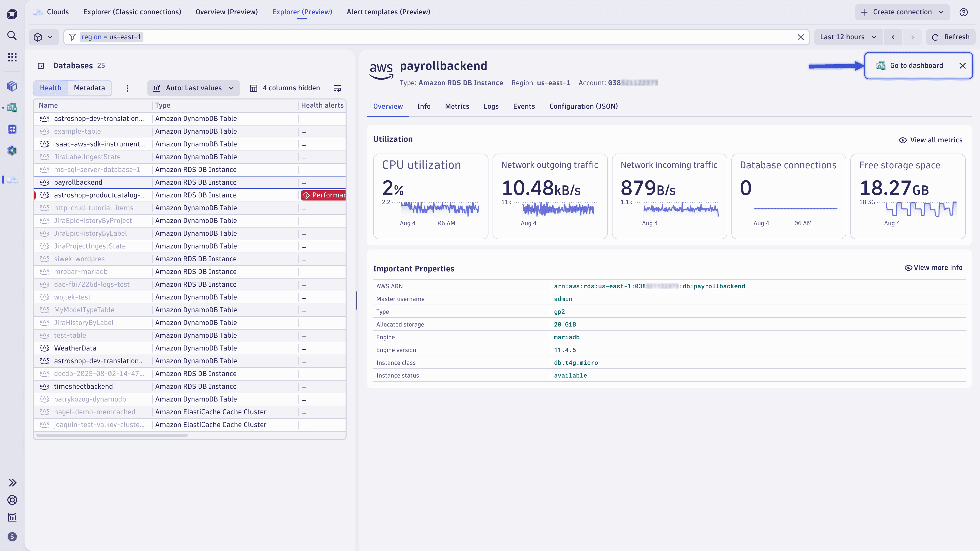
Task: Click the horizontal scrollbar of the databases table
Action: pyautogui.click(x=112, y=435)
